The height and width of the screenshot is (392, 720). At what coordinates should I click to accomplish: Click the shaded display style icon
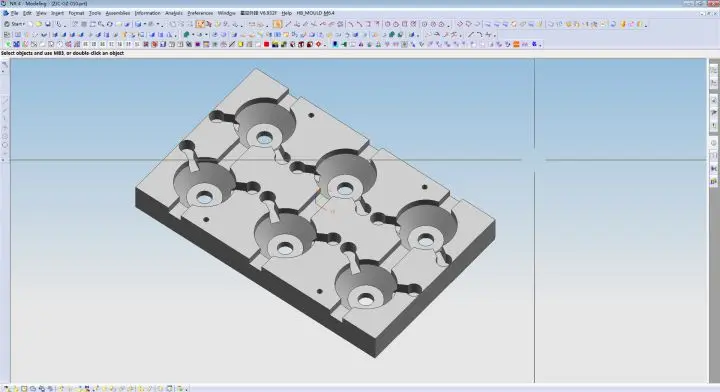click(138, 24)
